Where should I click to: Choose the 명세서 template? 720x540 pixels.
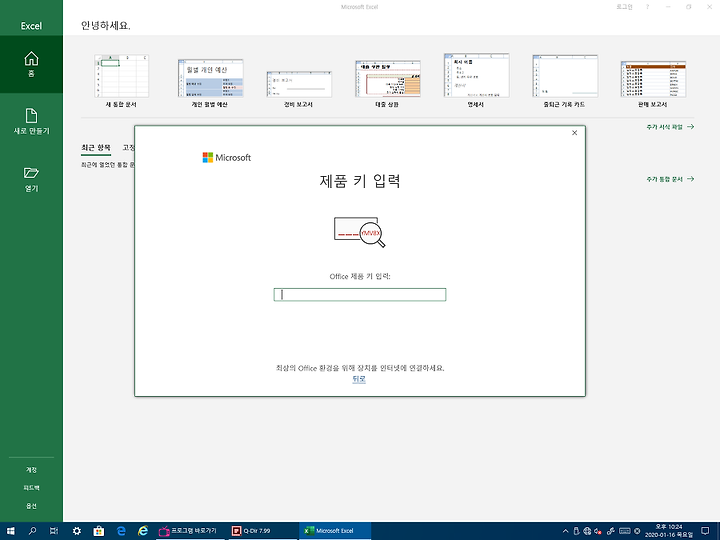(476, 80)
